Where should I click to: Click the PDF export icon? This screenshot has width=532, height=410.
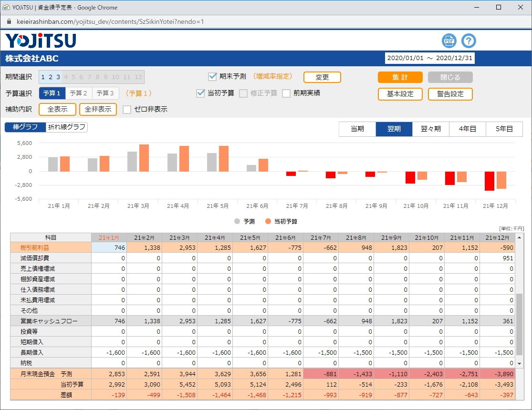point(449,41)
